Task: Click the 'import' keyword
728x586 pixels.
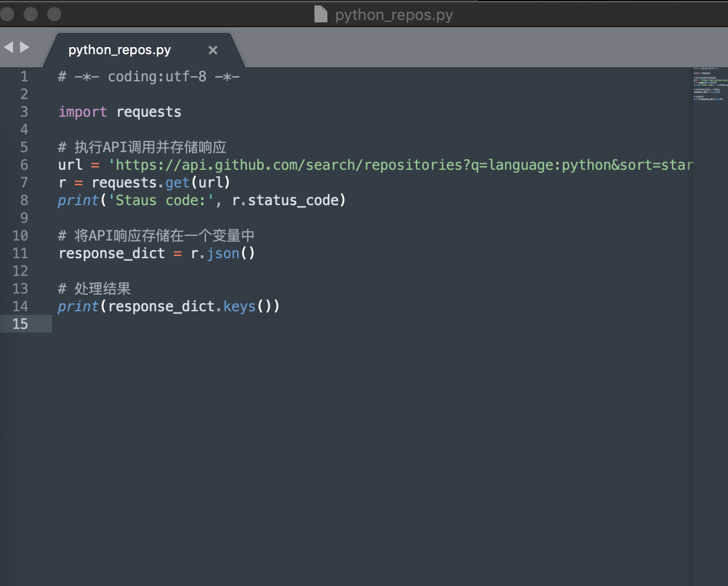Action: (83, 112)
